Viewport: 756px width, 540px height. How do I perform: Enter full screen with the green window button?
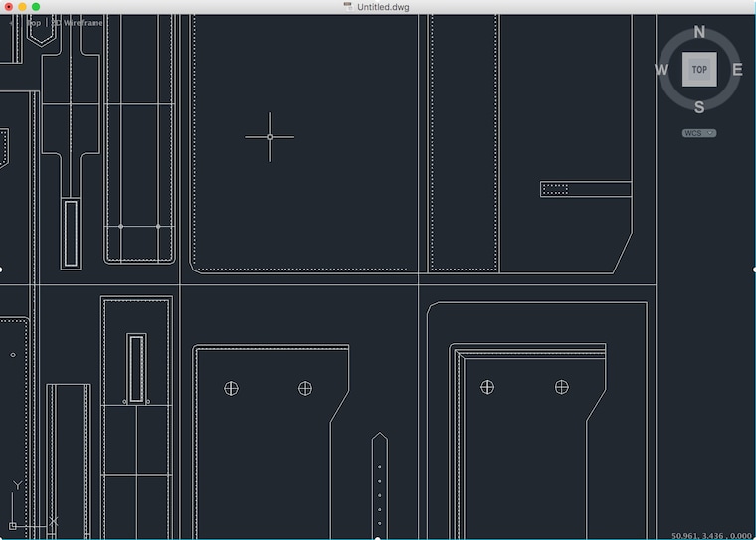pyautogui.click(x=36, y=7)
